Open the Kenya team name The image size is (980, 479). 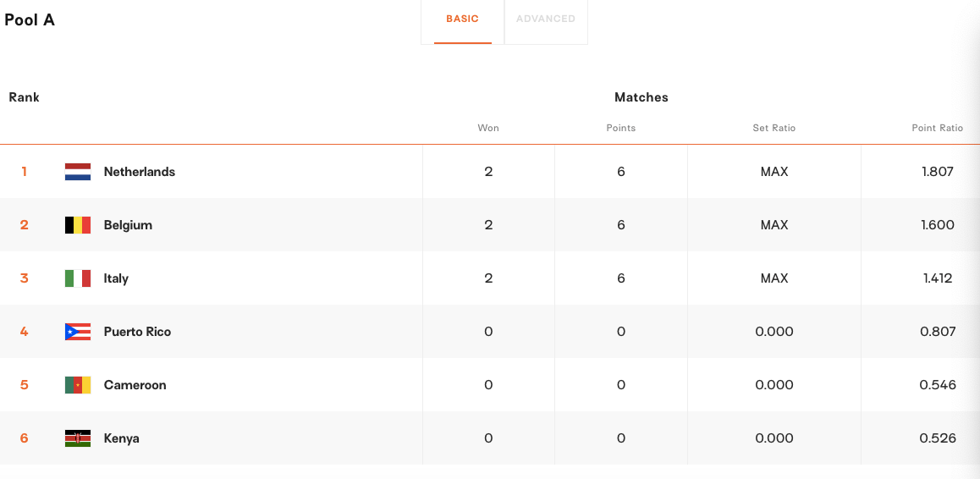pos(121,438)
